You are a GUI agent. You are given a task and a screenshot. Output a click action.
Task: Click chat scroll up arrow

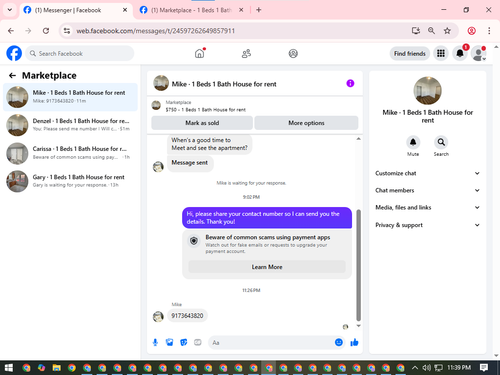pyautogui.click(x=359, y=139)
